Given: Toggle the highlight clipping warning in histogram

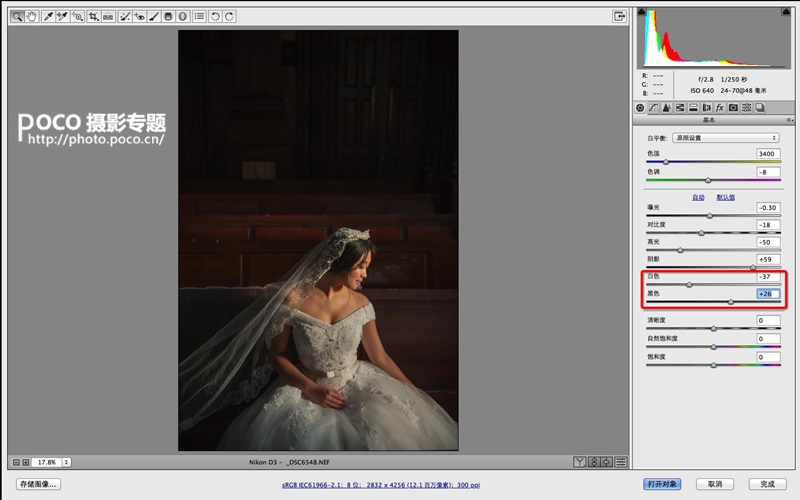Looking at the screenshot, I should [786, 11].
